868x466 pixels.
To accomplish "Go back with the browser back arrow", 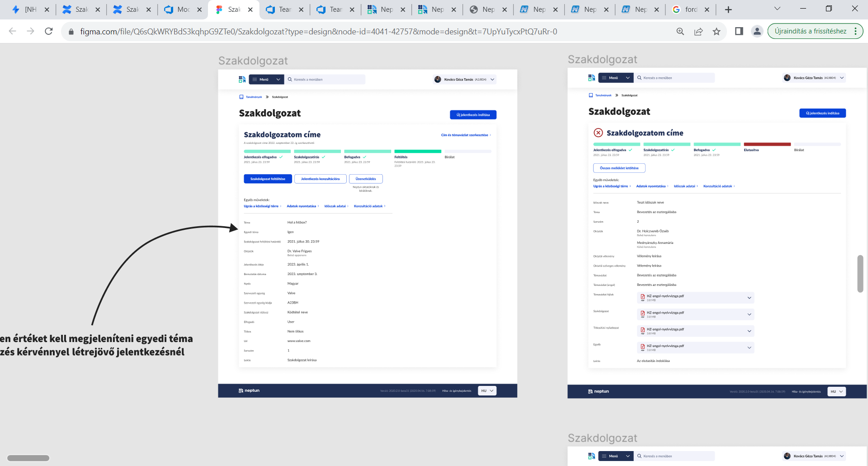I will point(13,31).
